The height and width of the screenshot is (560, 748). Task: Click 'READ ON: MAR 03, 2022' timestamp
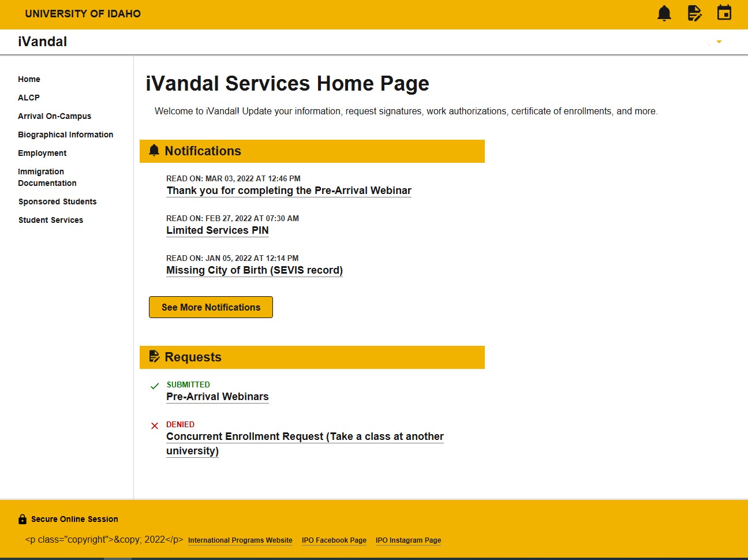(x=233, y=178)
